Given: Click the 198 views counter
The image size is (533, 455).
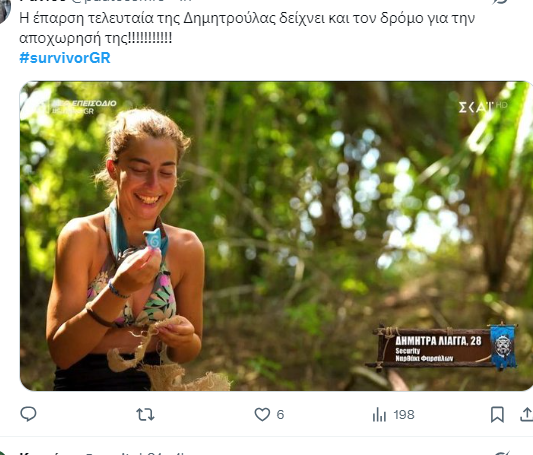Looking at the screenshot, I should tap(404, 415).
